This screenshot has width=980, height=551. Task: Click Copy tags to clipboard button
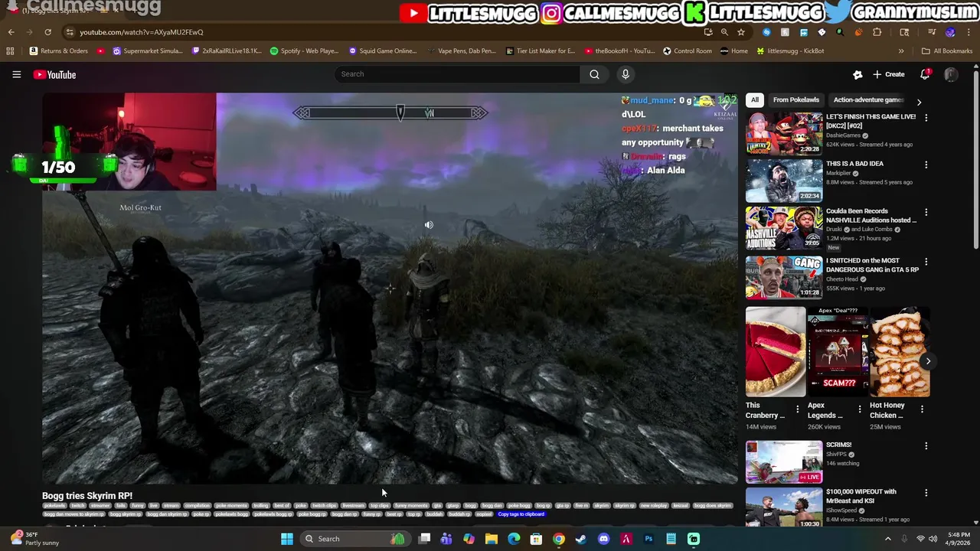tap(521, 514)
